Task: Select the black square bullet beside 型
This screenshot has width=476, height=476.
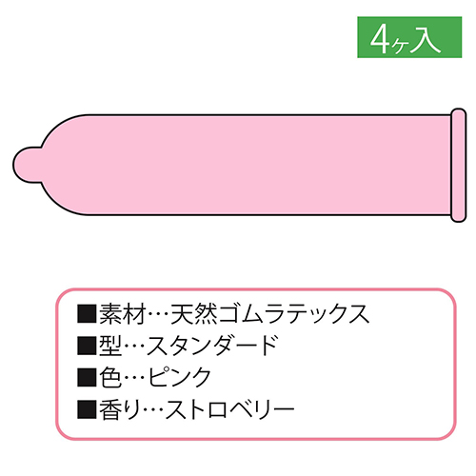Action: pyautogui.click(x=87, y=346)
